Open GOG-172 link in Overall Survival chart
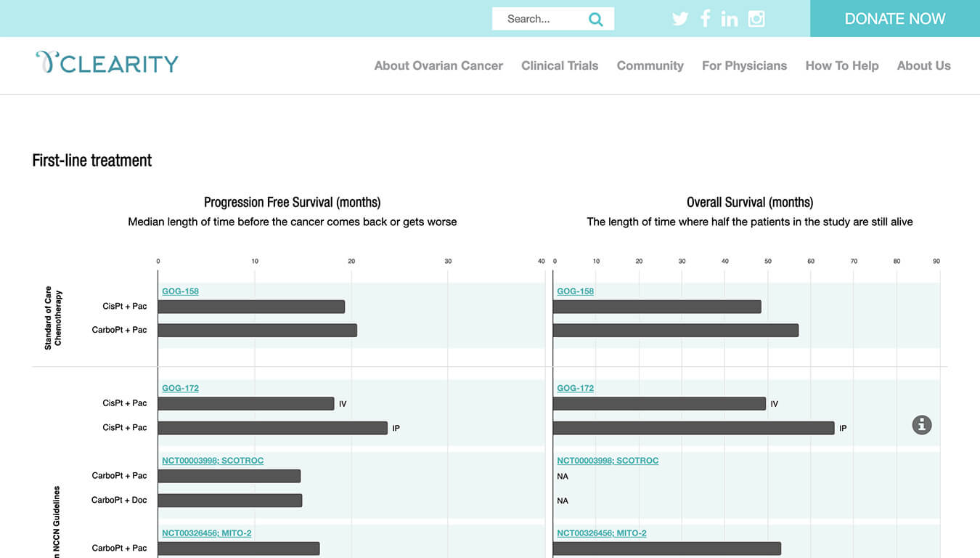 575,388
